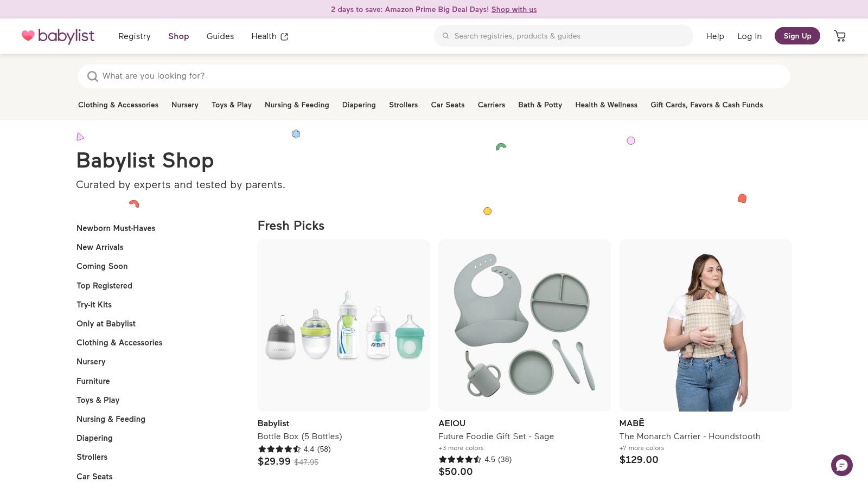Click the star rating for Bottle Box
This screenshot has height=488, width=868.
pyautogui.click(x=279, y=449)
